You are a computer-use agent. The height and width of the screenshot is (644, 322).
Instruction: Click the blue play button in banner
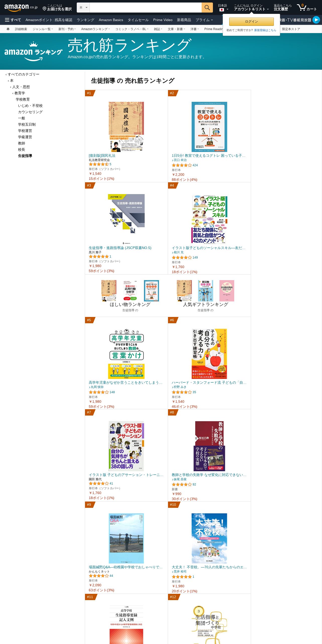coord(316,20)
